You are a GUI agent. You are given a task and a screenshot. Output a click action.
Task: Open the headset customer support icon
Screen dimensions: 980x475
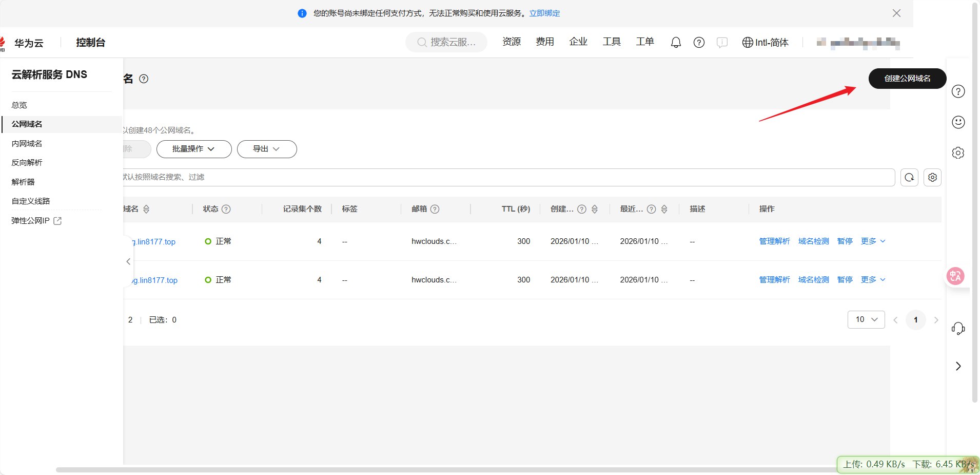(958, 328)
